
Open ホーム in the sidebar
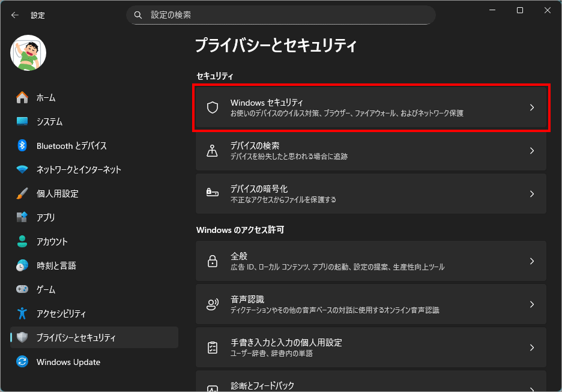click(46, 97)
